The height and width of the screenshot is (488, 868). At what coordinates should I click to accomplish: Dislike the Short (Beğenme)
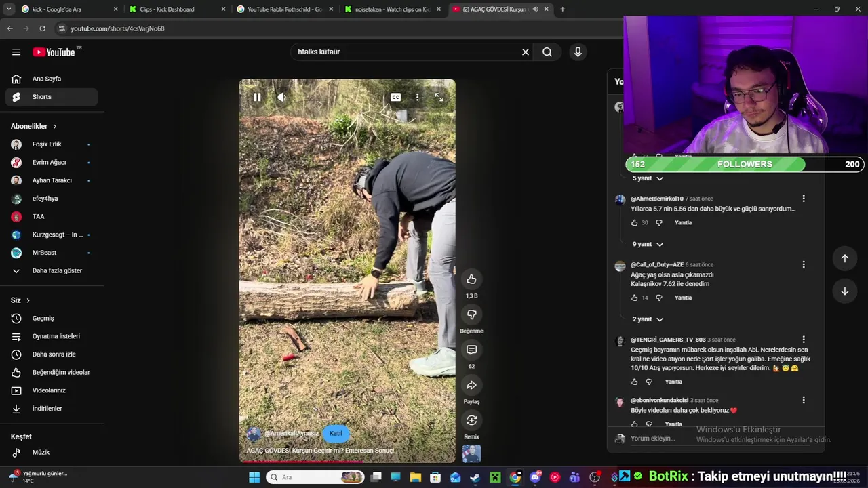coord(471,314)
